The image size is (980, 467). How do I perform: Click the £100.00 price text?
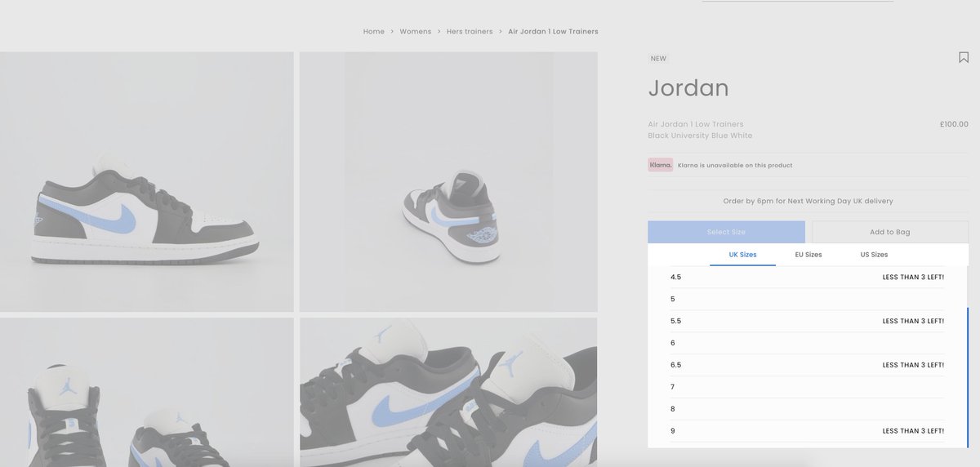(954, 124)
